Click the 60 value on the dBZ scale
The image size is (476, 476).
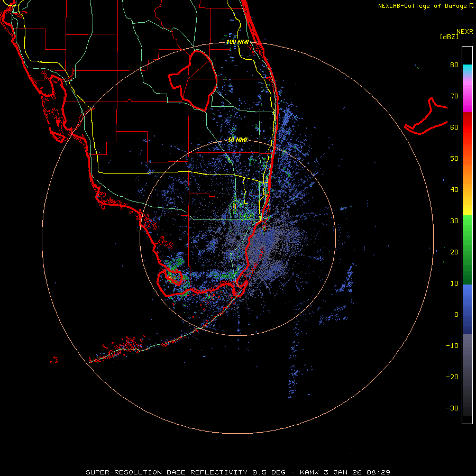454,127
